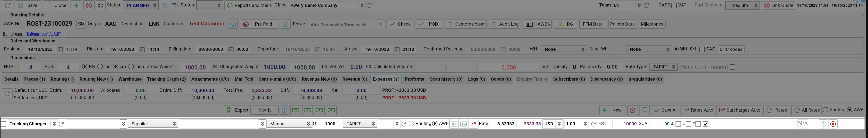This screenshot has width=868, height=138.
Task: Click the green plus icon in the top toolbar
Action: [x=76, y=5]
